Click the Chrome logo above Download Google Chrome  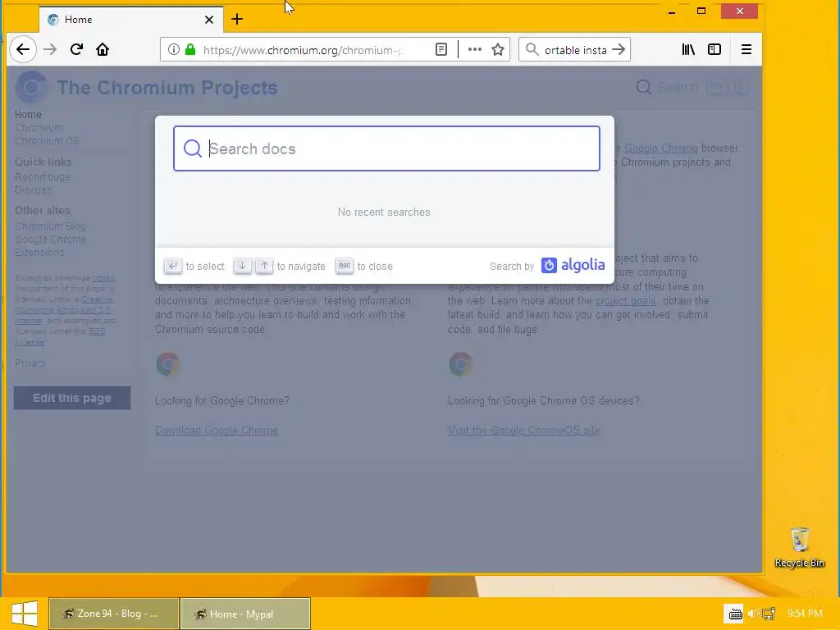tap(167, 364)
